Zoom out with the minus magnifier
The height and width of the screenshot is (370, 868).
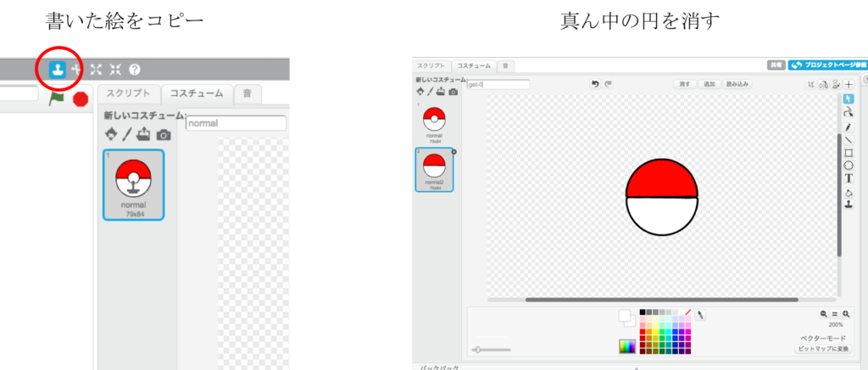click(824, 313)
